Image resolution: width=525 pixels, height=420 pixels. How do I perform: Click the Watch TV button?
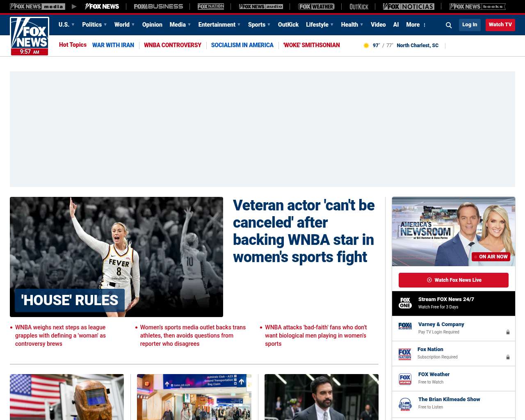coord(500,25)
